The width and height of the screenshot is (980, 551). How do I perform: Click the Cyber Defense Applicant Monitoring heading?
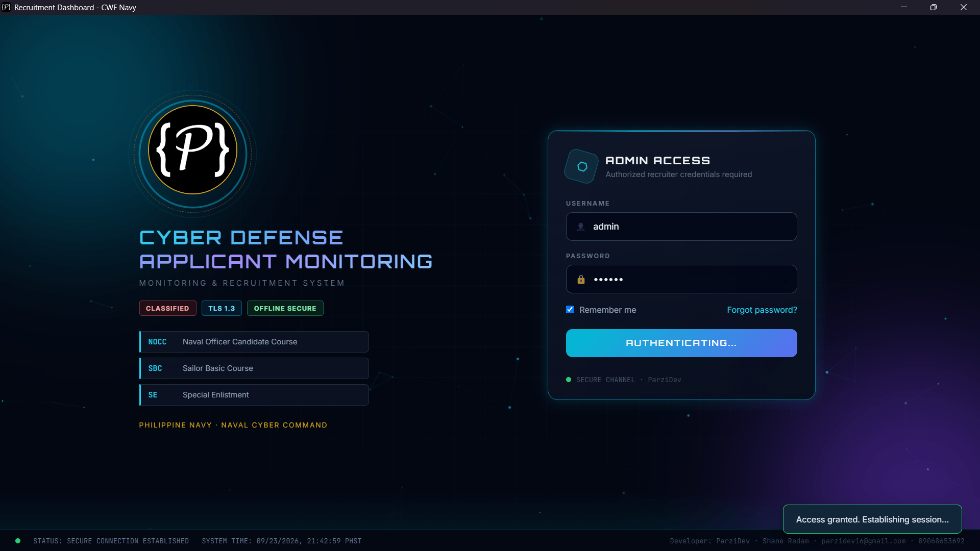[286, 249]
